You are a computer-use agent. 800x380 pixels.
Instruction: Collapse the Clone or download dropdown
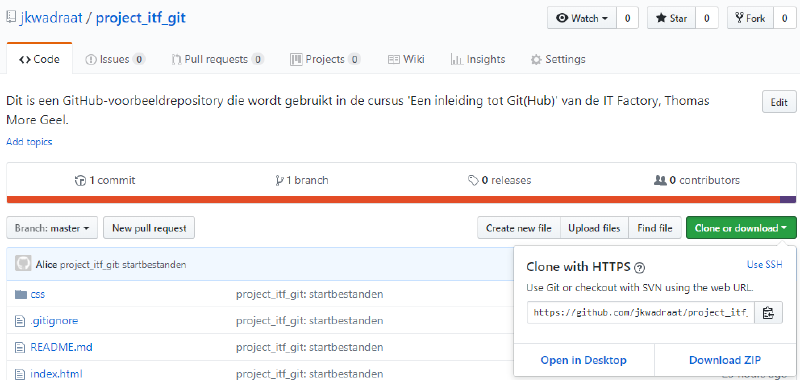point(741,228)
